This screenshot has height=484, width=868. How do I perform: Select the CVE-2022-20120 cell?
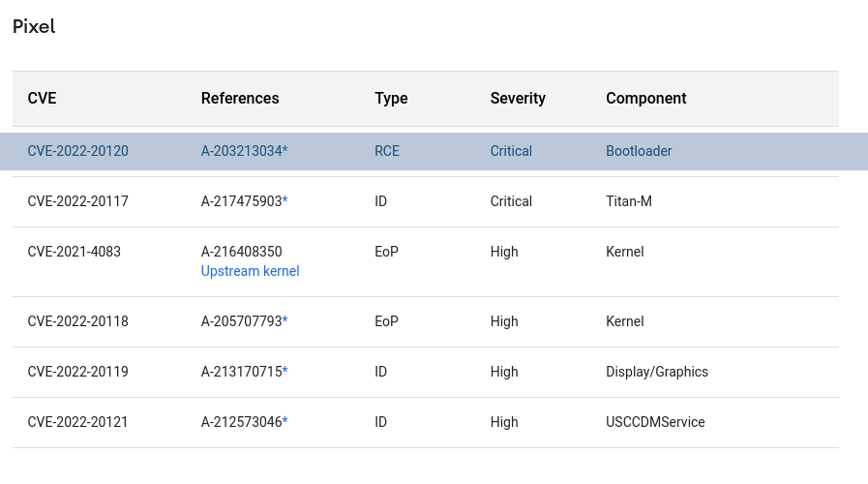point(78,151)
